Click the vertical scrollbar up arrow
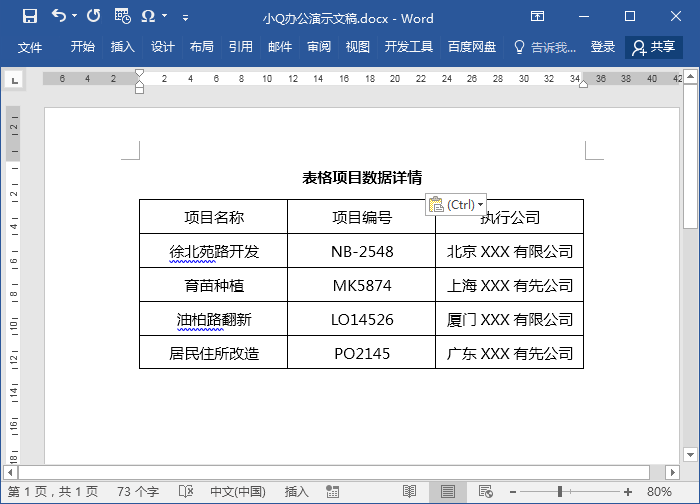The image size is (700, 504). click(691, 76)
